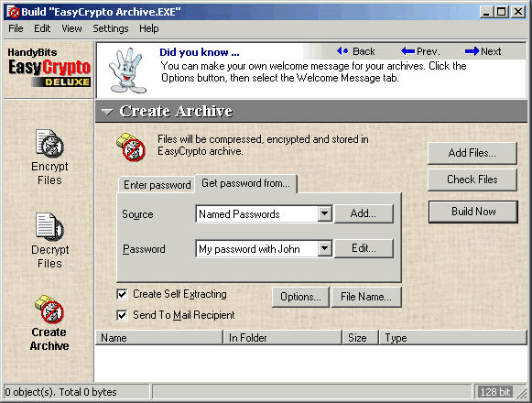Click the resize grip in status bar
Viewport: 532px width, 403px height.
522,393
